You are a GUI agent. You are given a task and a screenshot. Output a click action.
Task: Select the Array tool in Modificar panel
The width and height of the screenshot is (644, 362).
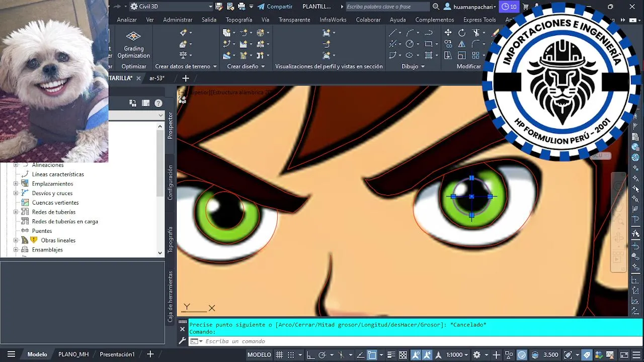tap(476, 55)
